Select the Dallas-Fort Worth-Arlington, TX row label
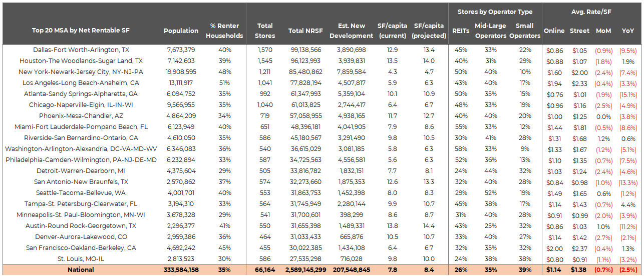 tap(81, 50)
